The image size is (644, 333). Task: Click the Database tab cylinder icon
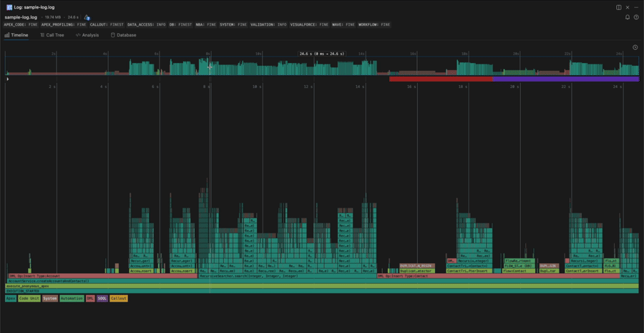point(112,35)
